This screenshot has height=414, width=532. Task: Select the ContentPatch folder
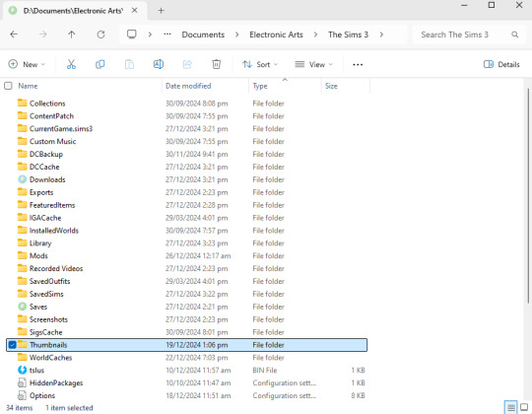[x=51, y=115]
